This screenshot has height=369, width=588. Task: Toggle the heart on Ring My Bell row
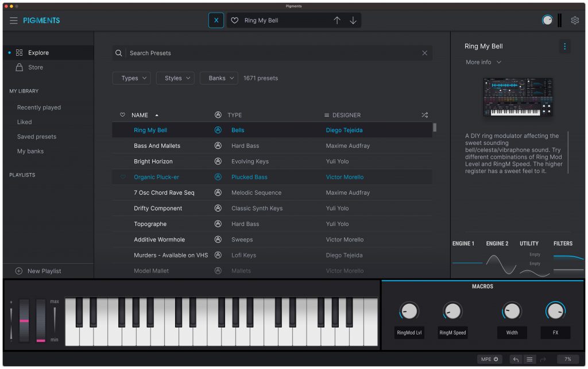tap(122, 130)
